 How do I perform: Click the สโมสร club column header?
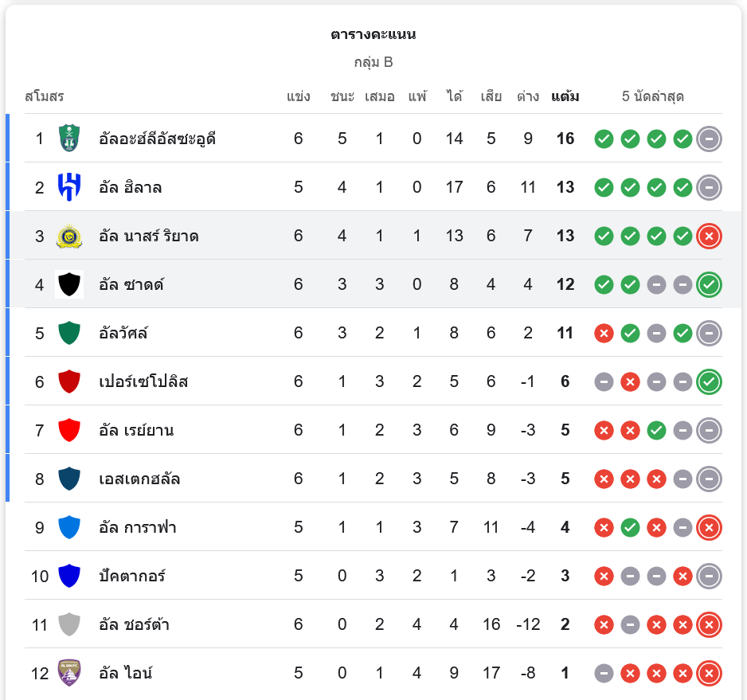point(45,96)
